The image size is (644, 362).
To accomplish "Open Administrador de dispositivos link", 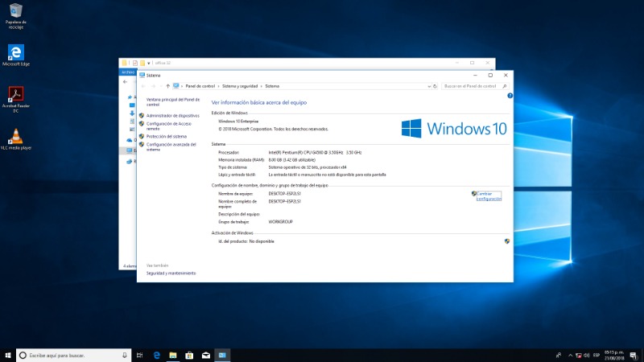I will 172,116.
